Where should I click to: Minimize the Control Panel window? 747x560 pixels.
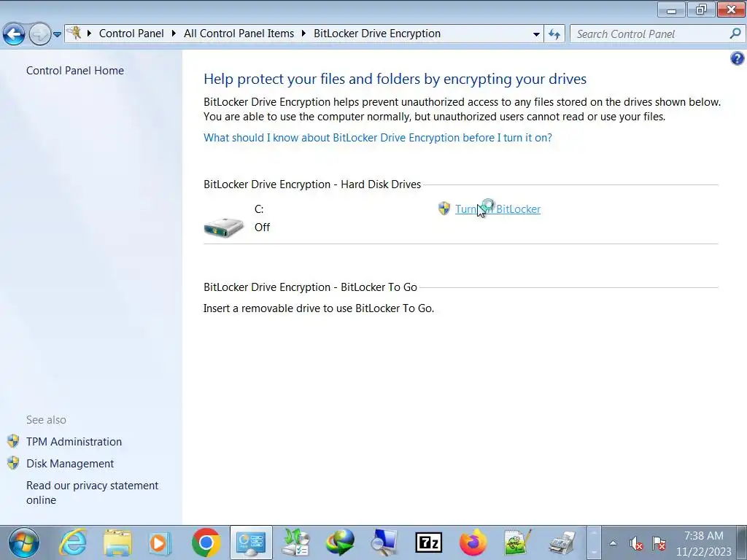[671, 9]
